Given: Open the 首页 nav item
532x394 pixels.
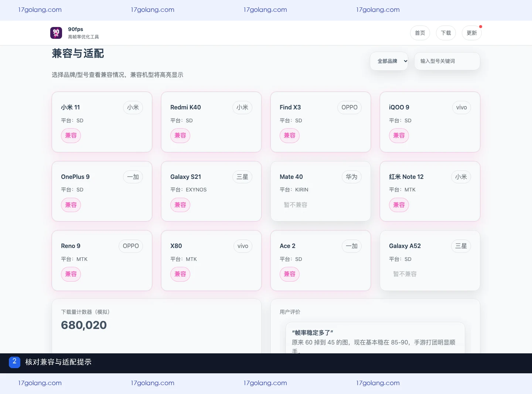Looking at the screenshot, I should (420, 33).
